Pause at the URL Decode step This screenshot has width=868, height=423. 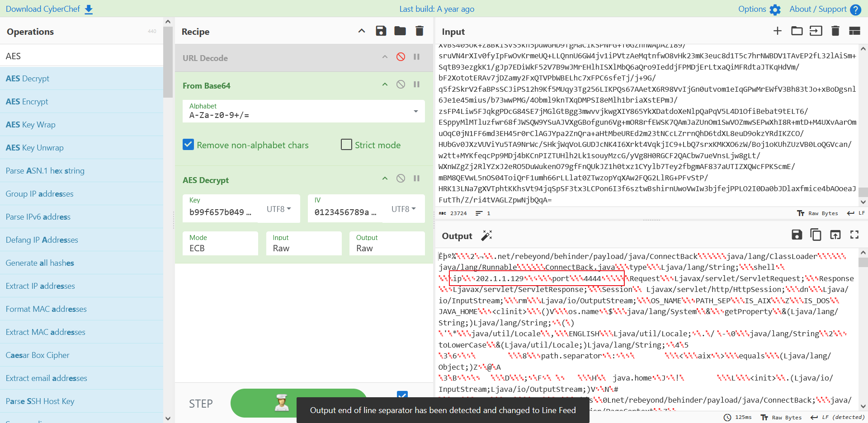417,57
